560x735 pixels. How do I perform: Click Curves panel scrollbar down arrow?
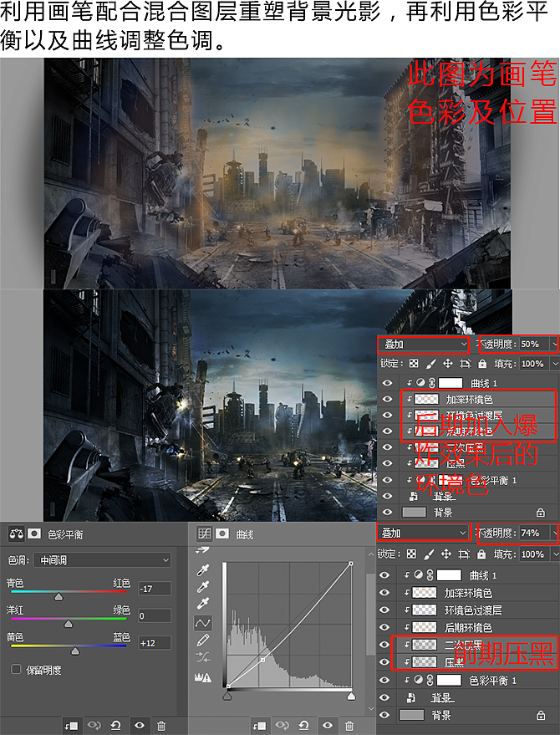coord(370,709)
